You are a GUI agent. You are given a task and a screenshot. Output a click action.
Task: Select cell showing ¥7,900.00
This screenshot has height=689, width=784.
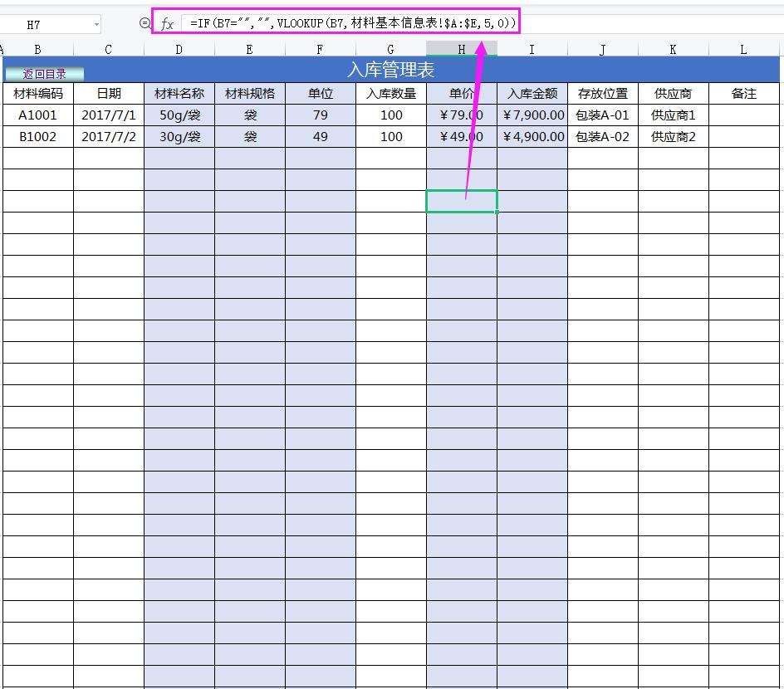[532, 115]
